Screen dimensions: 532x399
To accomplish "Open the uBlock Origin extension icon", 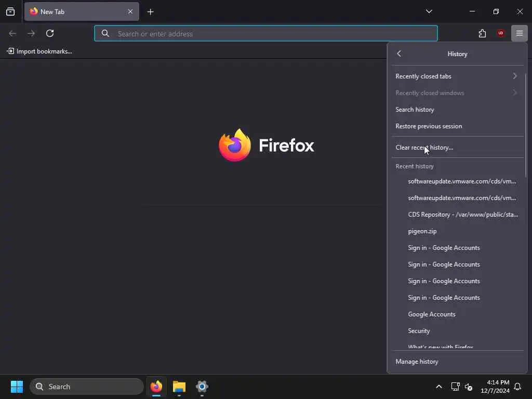I will click(x=500, y=33).
